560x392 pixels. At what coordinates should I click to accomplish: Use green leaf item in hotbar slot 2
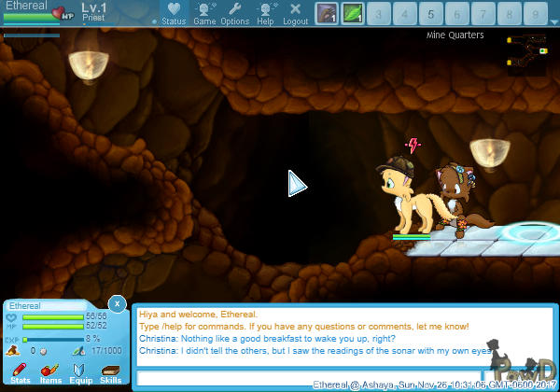point(353,14)
